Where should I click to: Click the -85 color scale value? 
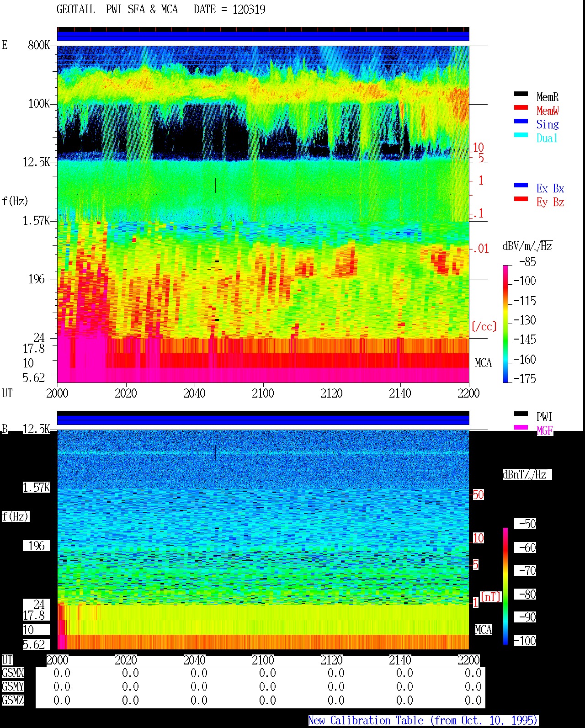(x=528, y=262)
